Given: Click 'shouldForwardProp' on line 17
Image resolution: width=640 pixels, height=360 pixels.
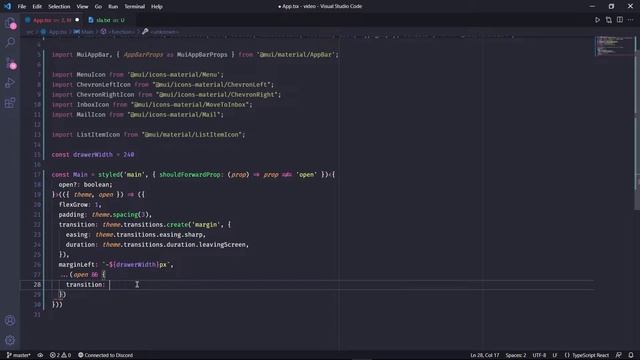Looking at the screenshot, I should pyautogui.click(x=190, y=175).
